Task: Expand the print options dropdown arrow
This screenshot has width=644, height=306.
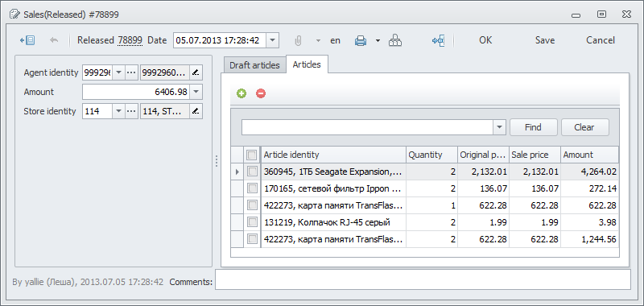Action: coord(378,40)
